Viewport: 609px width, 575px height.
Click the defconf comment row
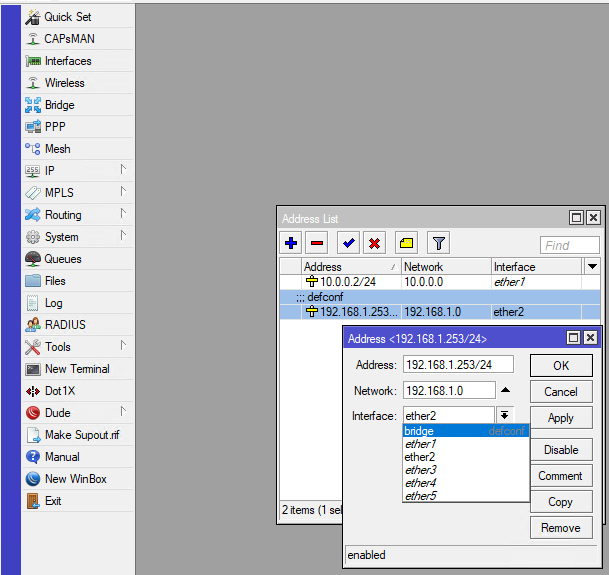tap(440, 297)
